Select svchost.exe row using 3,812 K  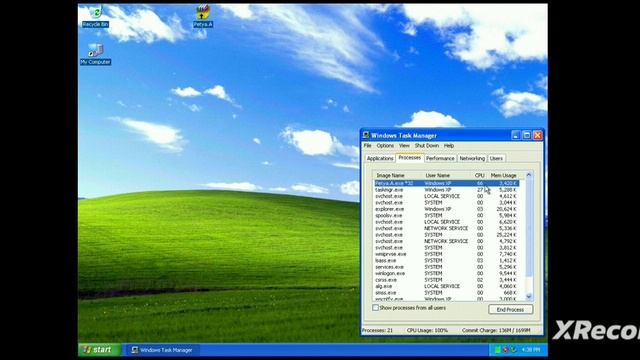click(447, 248)
